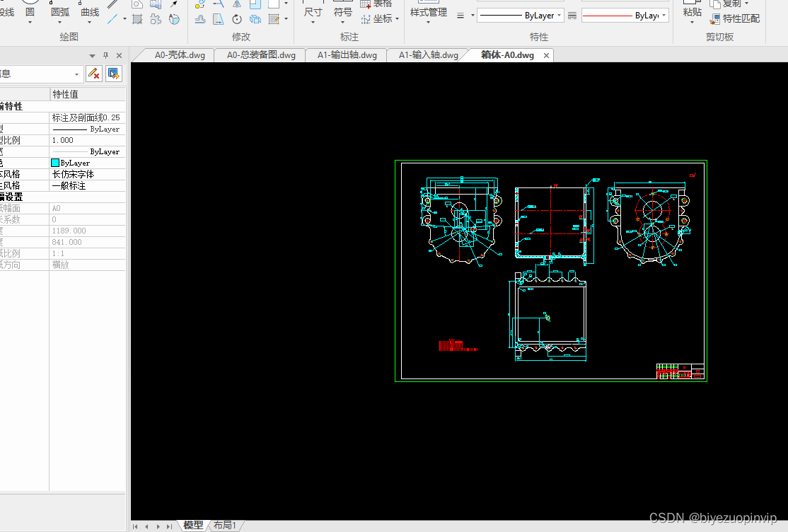Open the selection info combo box

[40, 74]
